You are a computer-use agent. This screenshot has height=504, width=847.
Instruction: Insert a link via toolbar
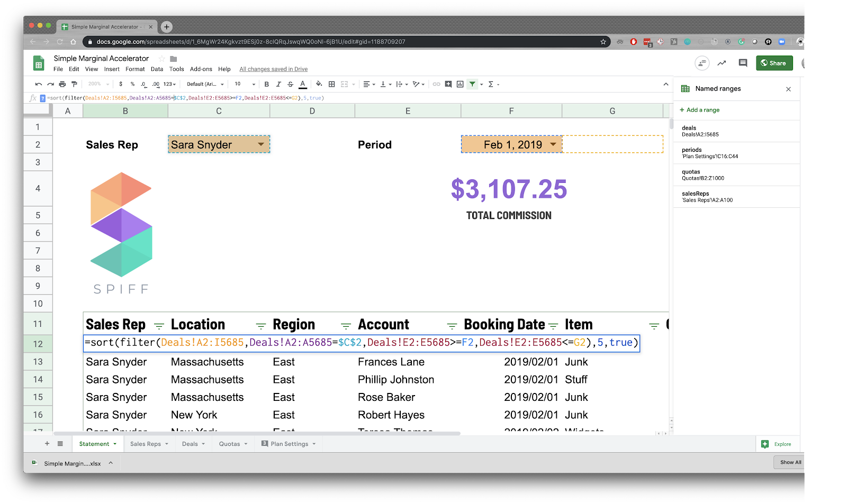pyautogui.click(x=436, y=84)
